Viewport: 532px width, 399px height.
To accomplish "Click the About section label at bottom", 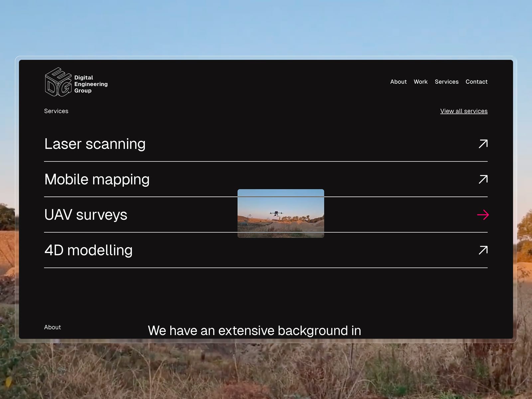I will pyautogui.click(x=53, y=327).
